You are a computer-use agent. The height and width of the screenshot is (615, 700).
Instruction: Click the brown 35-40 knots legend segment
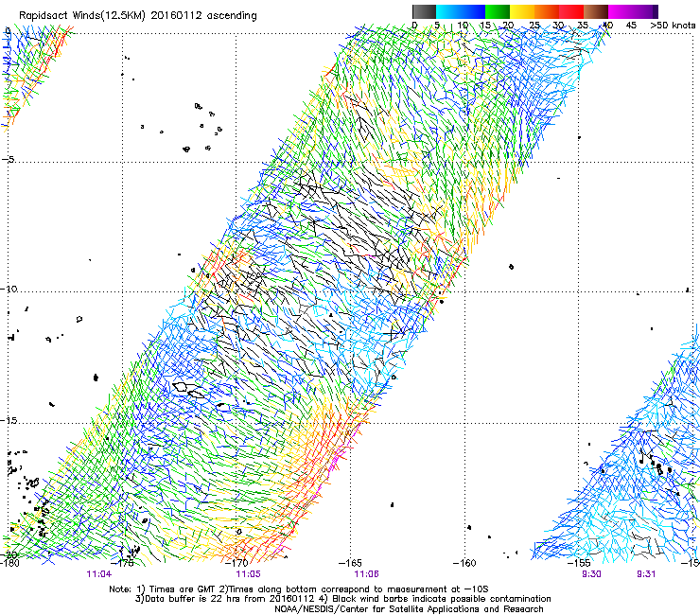click(596, 11)
